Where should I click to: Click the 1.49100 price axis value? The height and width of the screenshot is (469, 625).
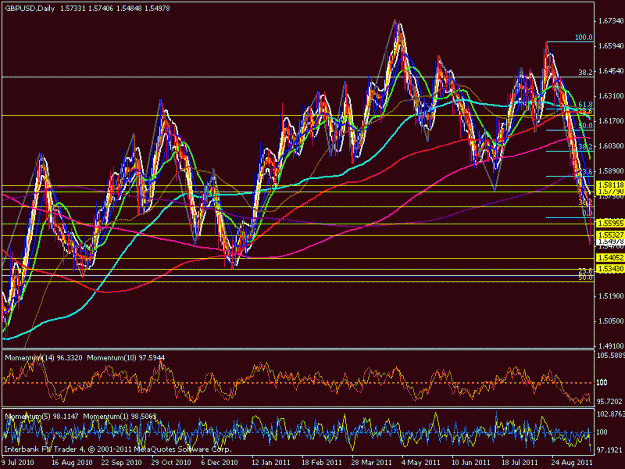(x=611, y=345)
